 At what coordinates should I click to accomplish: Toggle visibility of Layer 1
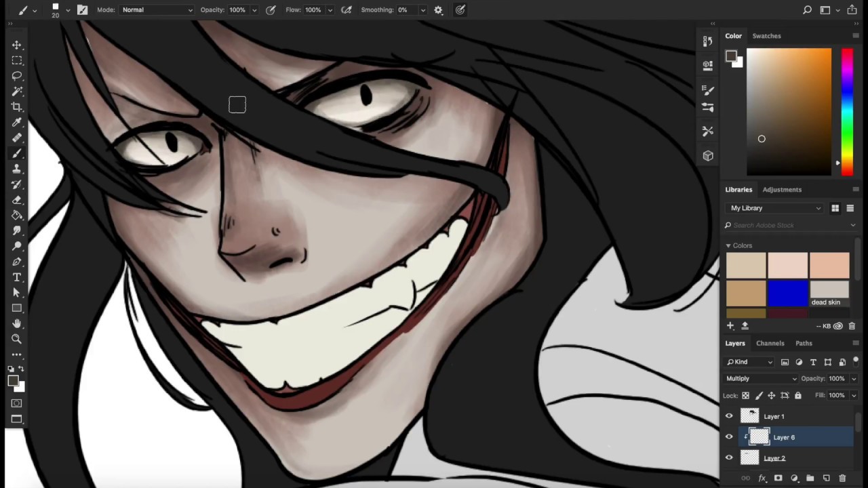click(730, 416)
